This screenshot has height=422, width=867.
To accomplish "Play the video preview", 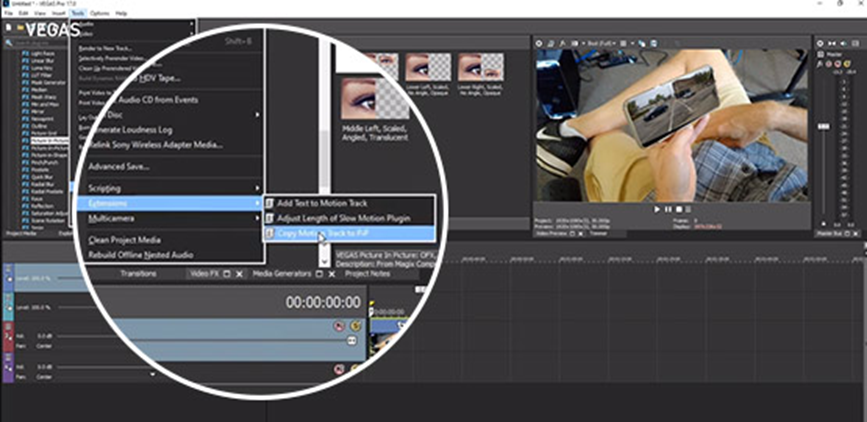I will pos(657,210).
